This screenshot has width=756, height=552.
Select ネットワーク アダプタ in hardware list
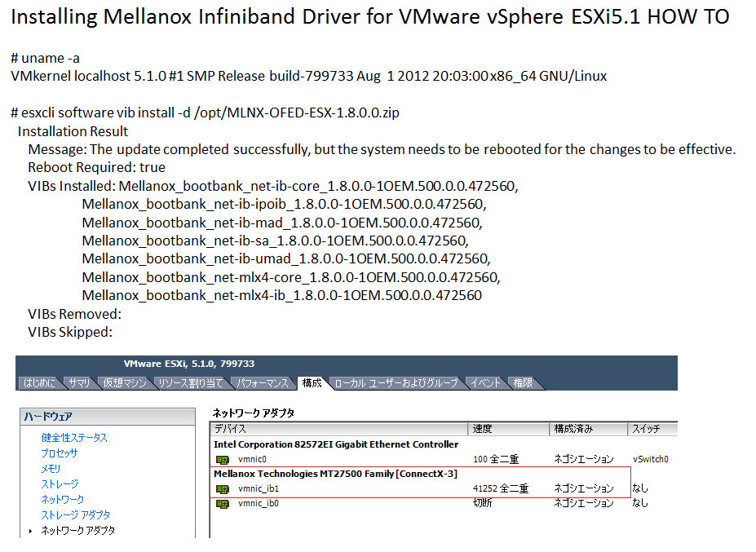[x=78, y=530]
